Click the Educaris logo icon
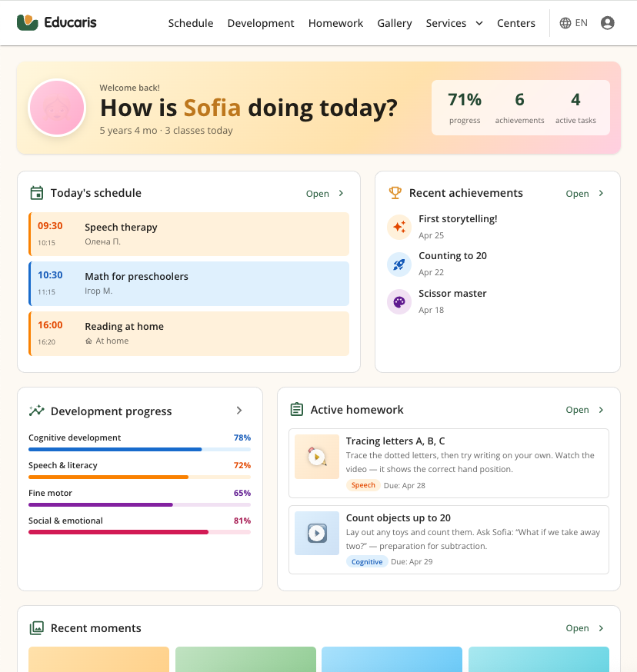Image resolution: width=637 pixels, height=672 pixels. [x=28, y=23]
